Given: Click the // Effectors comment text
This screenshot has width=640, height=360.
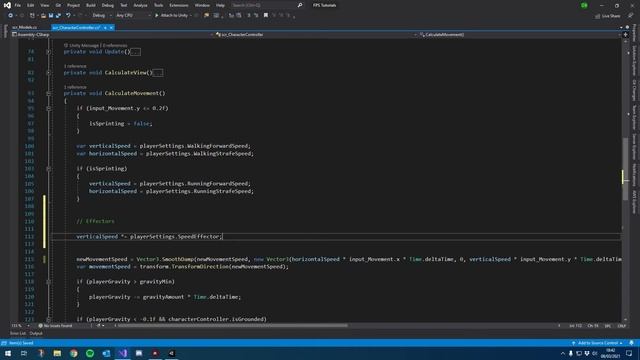Looking at the screenshot, I should tap(96, 221).
